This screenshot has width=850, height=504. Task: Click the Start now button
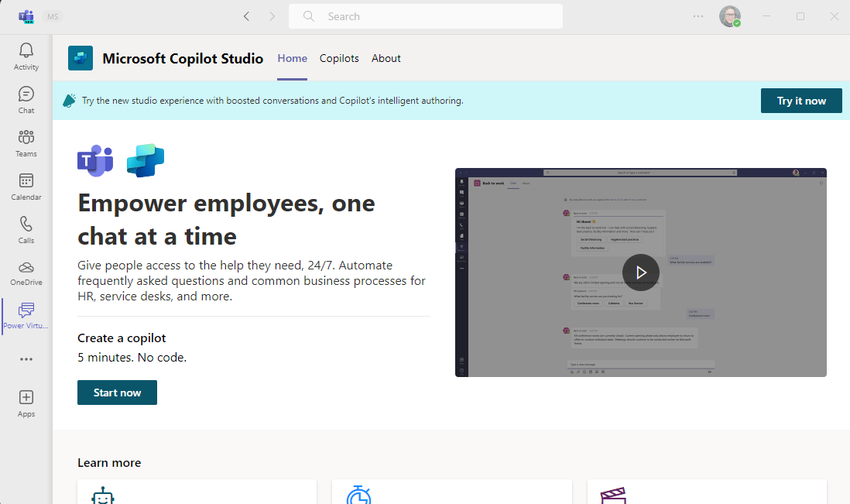pos(117,393)
